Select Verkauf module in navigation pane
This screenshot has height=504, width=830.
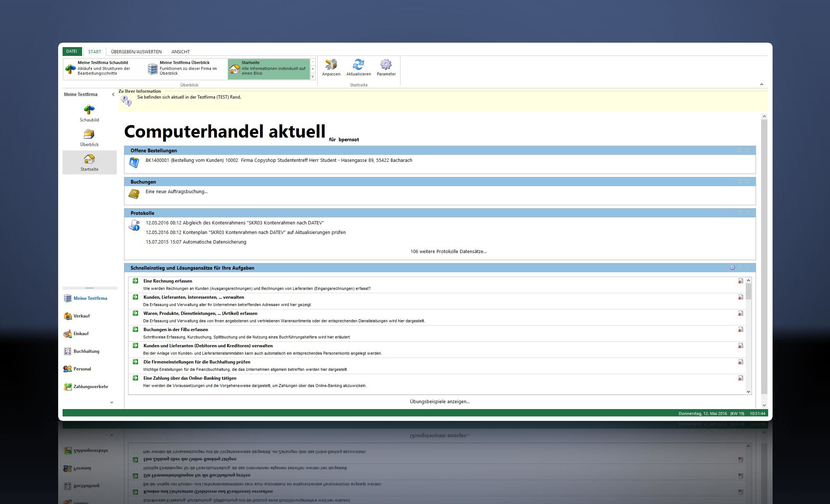click(x=81, y=316)
